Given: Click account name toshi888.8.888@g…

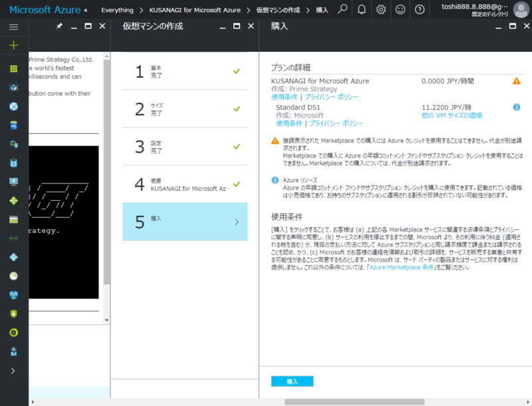Looking at the screenshot, I should (x=475, y=6).
